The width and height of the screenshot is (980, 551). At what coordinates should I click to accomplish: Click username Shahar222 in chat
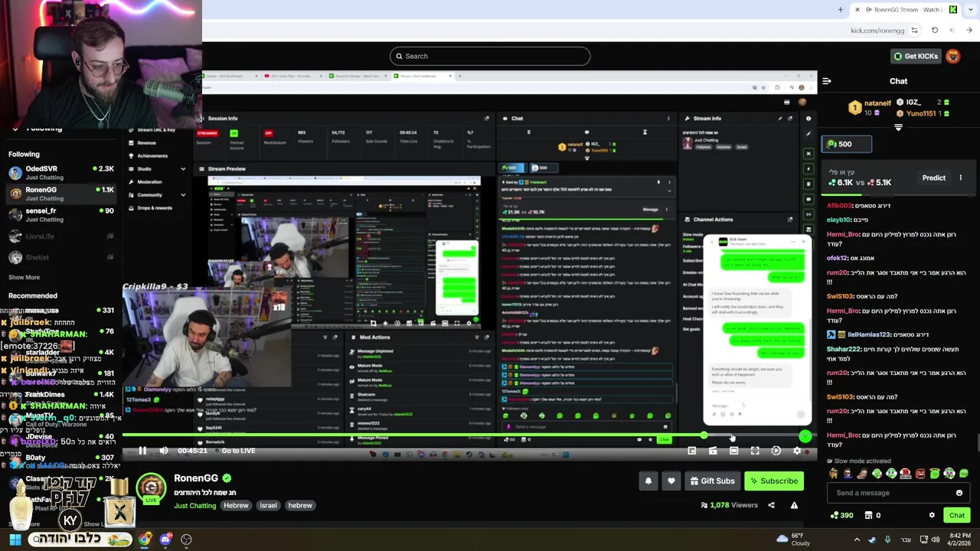pyautogui.click(x=844, y=350)
